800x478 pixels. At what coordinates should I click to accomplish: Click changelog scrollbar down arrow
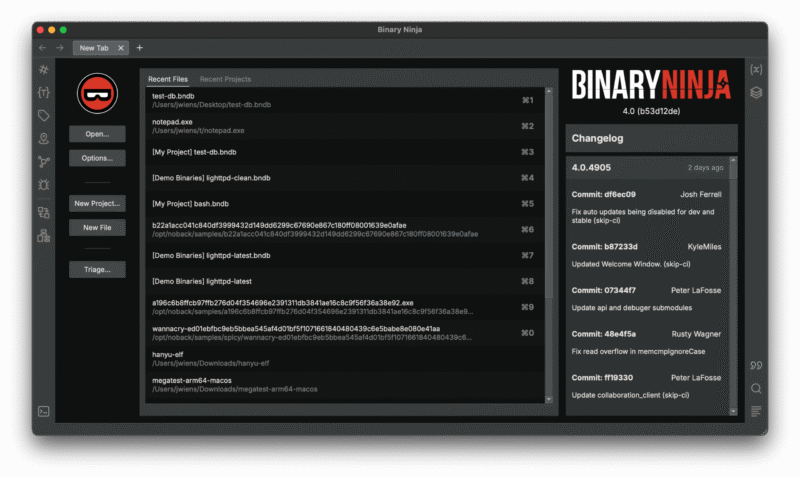coord(733,411)
